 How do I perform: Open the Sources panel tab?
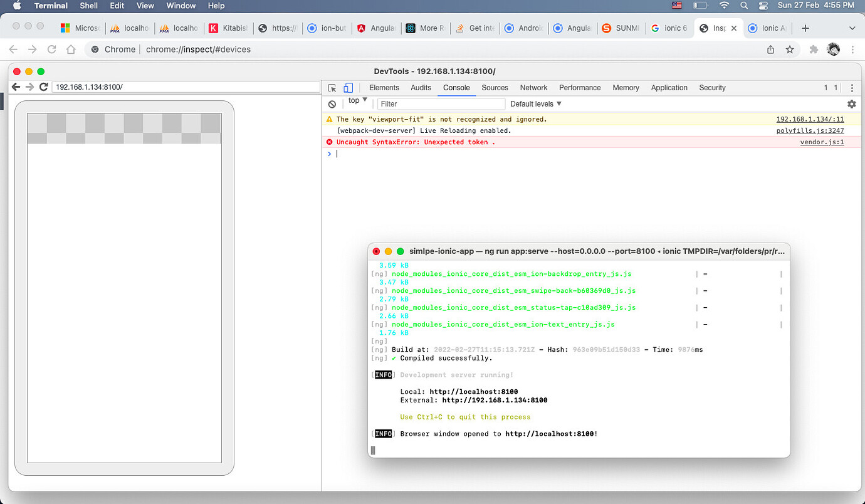(495, 88)
